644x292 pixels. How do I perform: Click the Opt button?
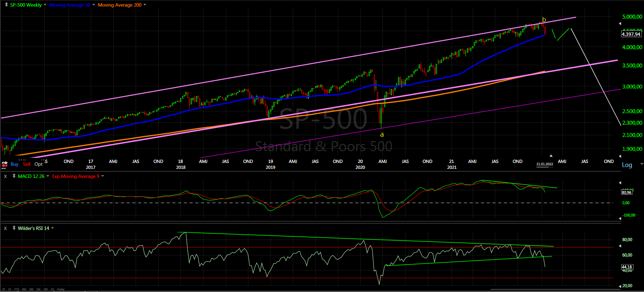click(x=38, y=164)
